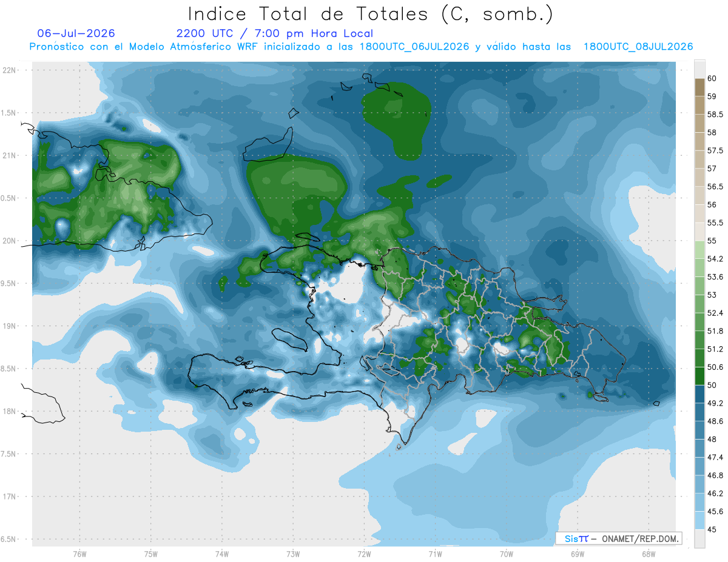This screenshot has width=728, height=562.
Task: Click the colorbar value "60"
Action: pyautogui.click(x=712, y=78)
